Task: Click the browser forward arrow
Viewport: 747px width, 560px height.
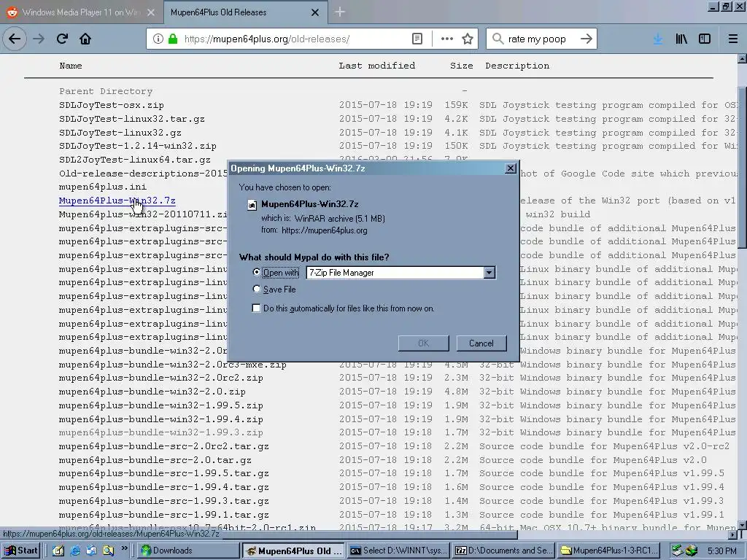Action: click(39, 39)
